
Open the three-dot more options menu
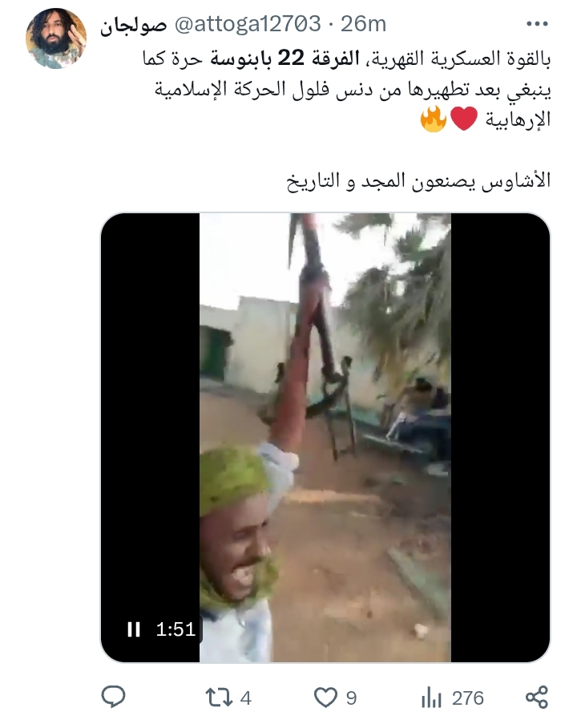coord(537,24)
